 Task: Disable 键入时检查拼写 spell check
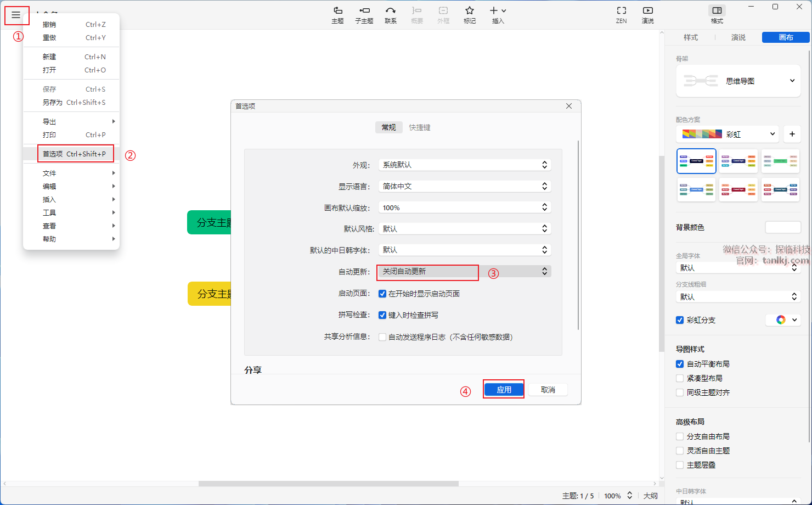coord(382,315)
